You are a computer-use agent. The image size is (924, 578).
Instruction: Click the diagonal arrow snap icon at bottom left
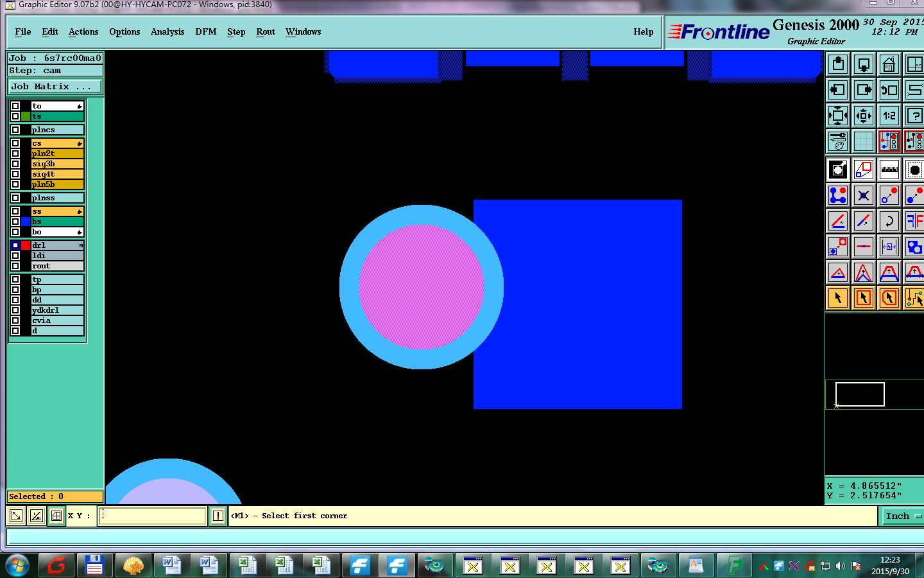click(16, 516)
